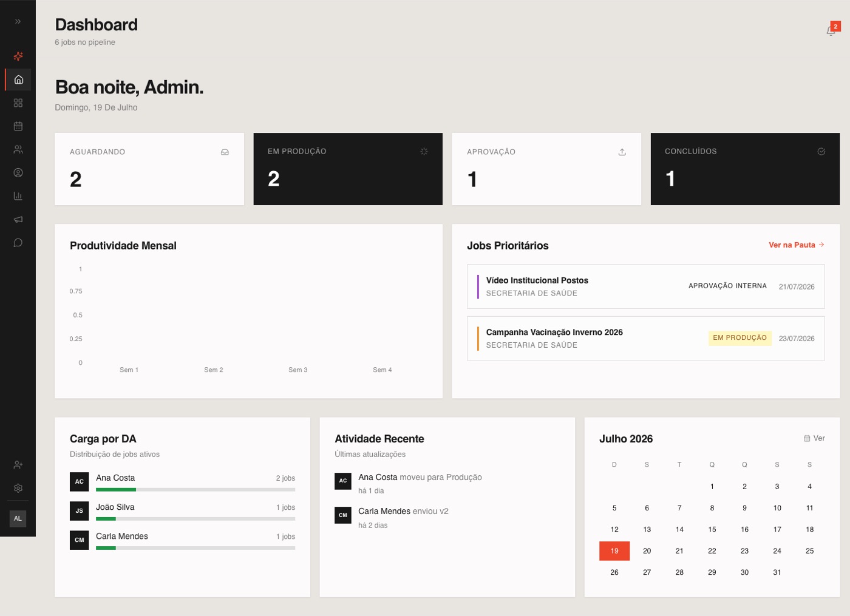Open the team users icon in sidebar

(x=18, y=149)
